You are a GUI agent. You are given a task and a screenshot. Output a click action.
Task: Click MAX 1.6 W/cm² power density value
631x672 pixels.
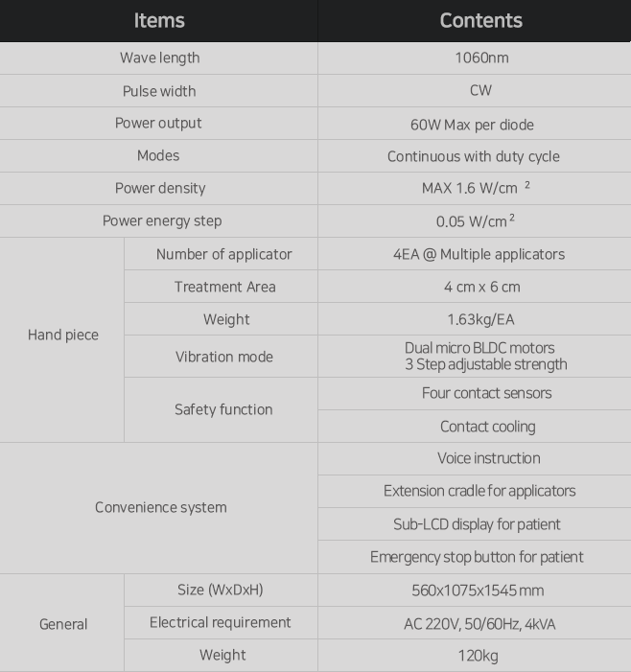(476, 188)
